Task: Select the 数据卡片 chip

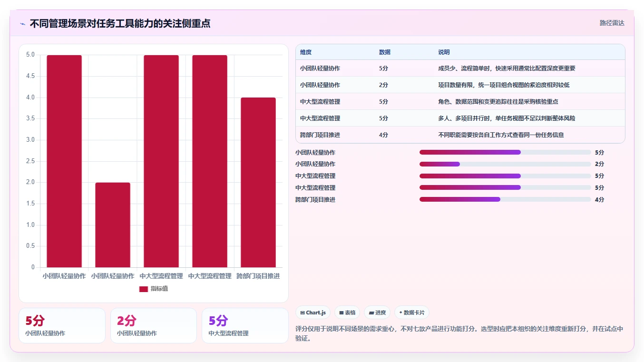Action: [x=412, y=313]
